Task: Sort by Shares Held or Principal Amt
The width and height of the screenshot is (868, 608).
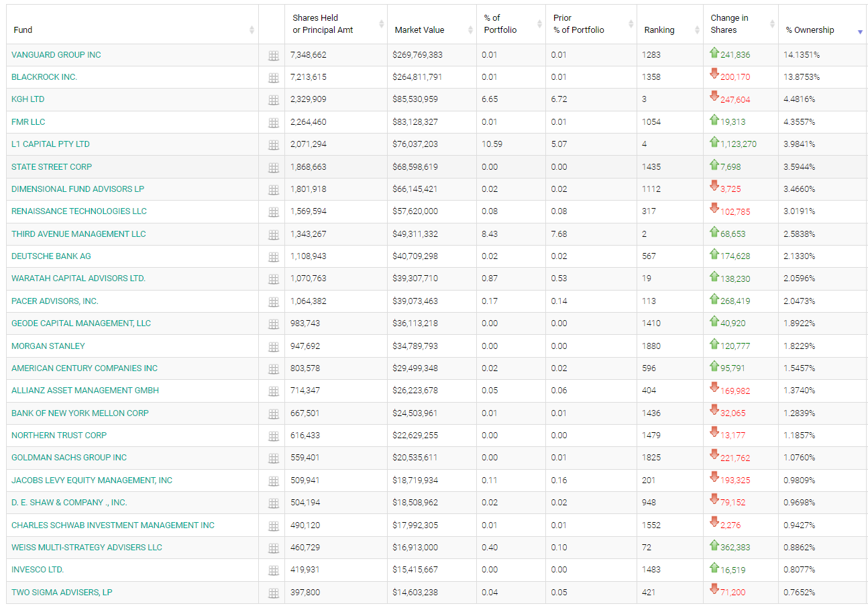Action: 336,24
